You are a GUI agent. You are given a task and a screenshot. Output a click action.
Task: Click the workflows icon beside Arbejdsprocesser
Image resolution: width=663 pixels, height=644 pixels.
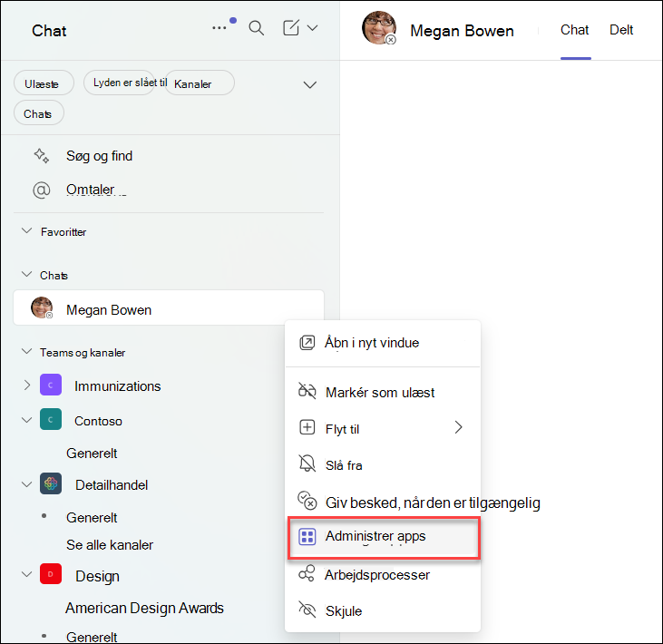(x=307, y=574)
